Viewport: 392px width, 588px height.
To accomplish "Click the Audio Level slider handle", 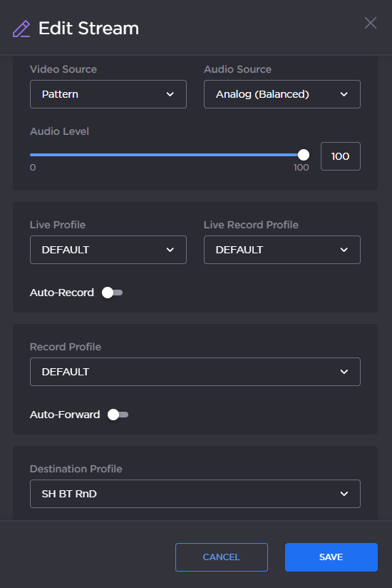I will [304, 155].
